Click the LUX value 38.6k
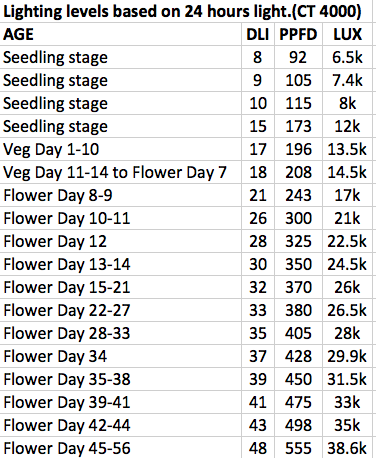This screenshot has height=458, width=376. tap(347, 448)
